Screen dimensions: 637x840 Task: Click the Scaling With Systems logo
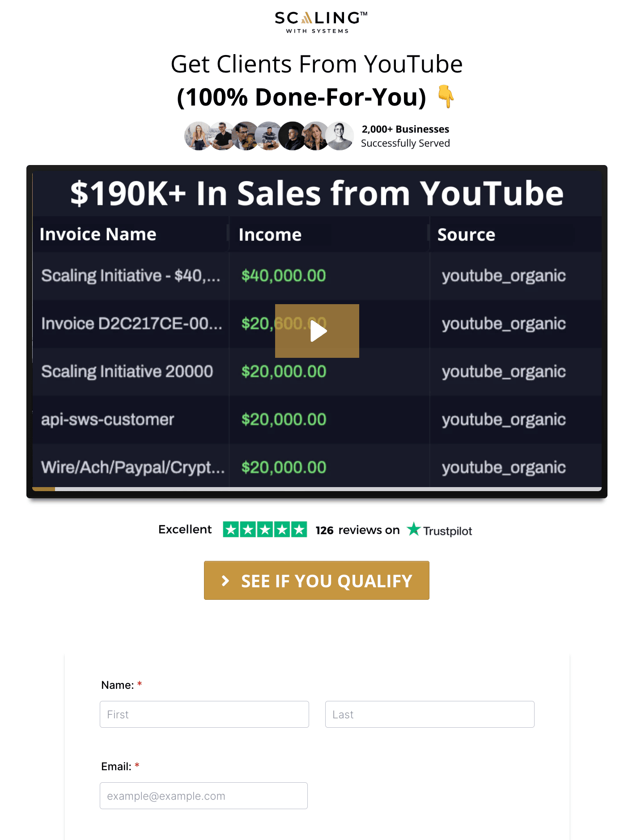click(321, 22)
